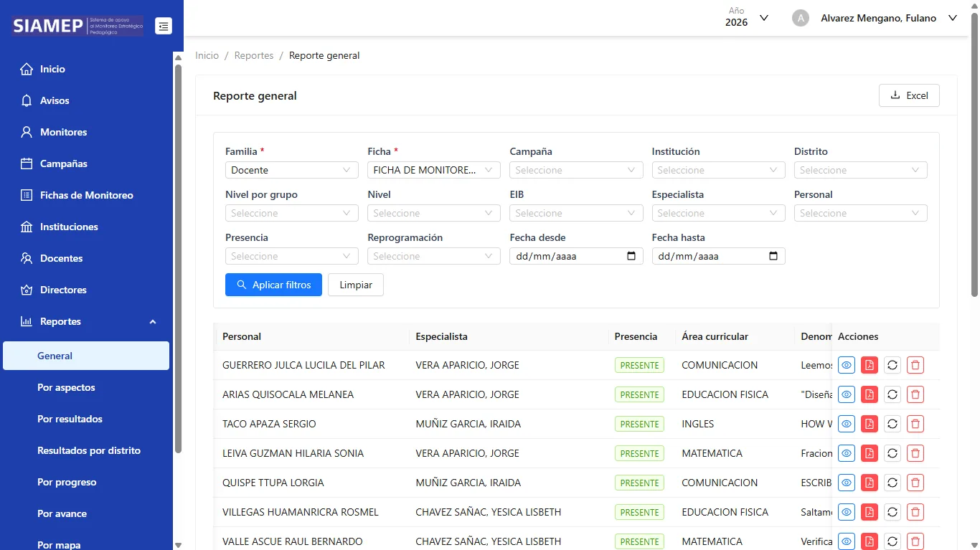Download the report with Excel button
This screenshot has width=980, height=550.
coord(909,95)
